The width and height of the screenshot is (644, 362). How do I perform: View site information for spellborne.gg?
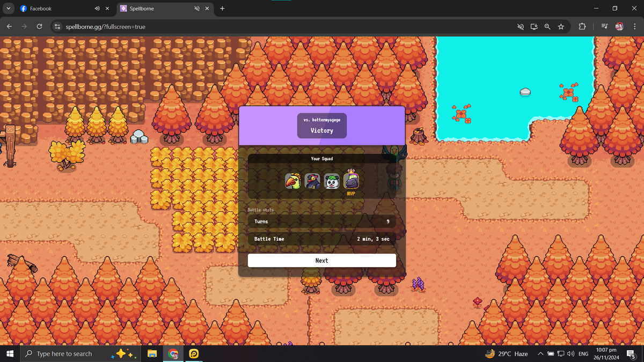(58, 26)
